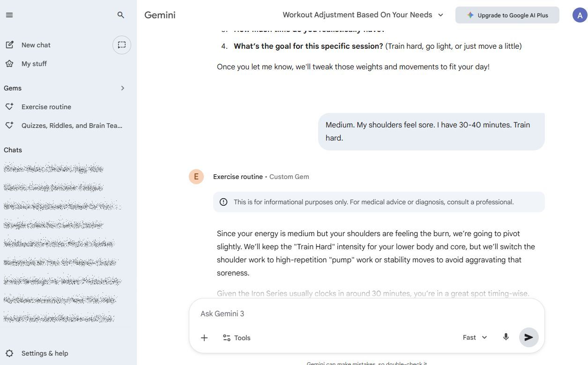Click the Gemini logo text
Screen dimensions: 588x365
[160, 15]
